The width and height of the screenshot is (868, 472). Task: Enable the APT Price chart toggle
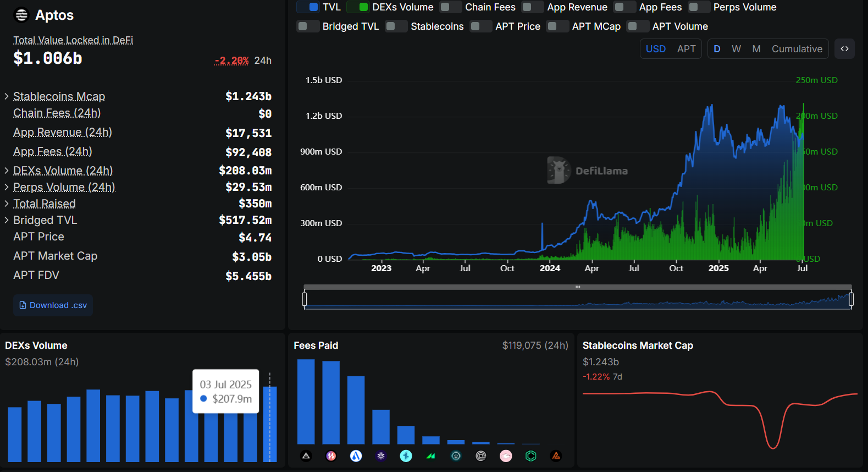tap(481, 26)
